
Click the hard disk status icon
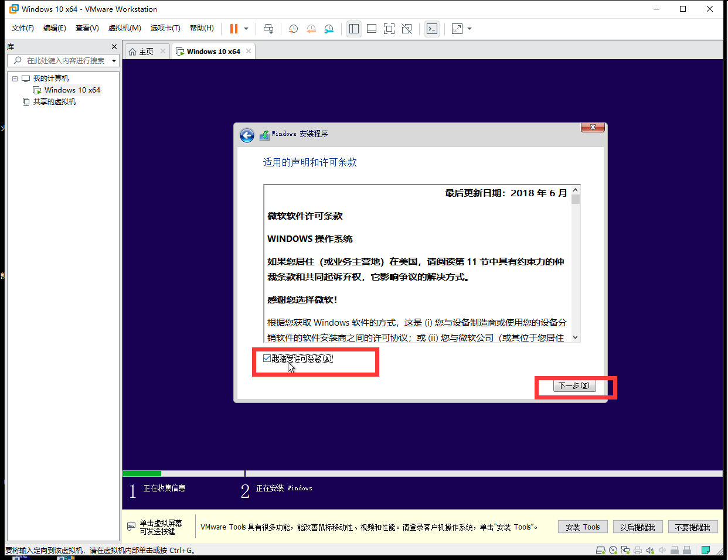pos(601,550)
